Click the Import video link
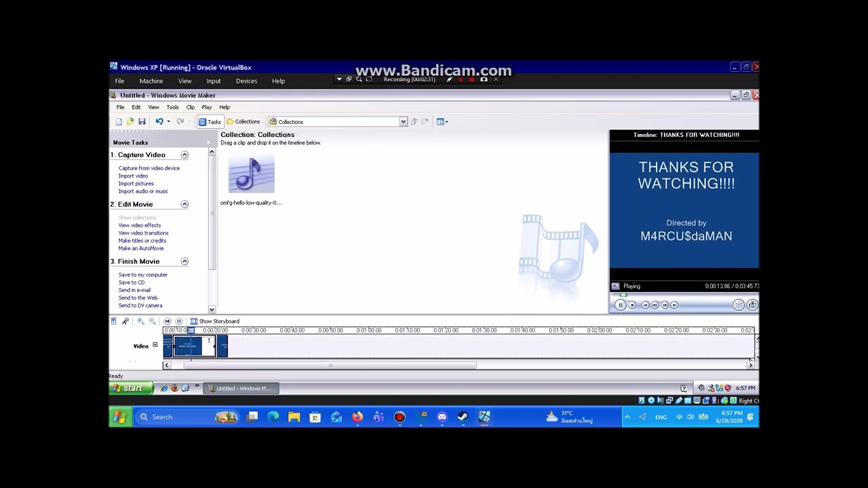Screen dimensions: 868x488 [133, 176]
